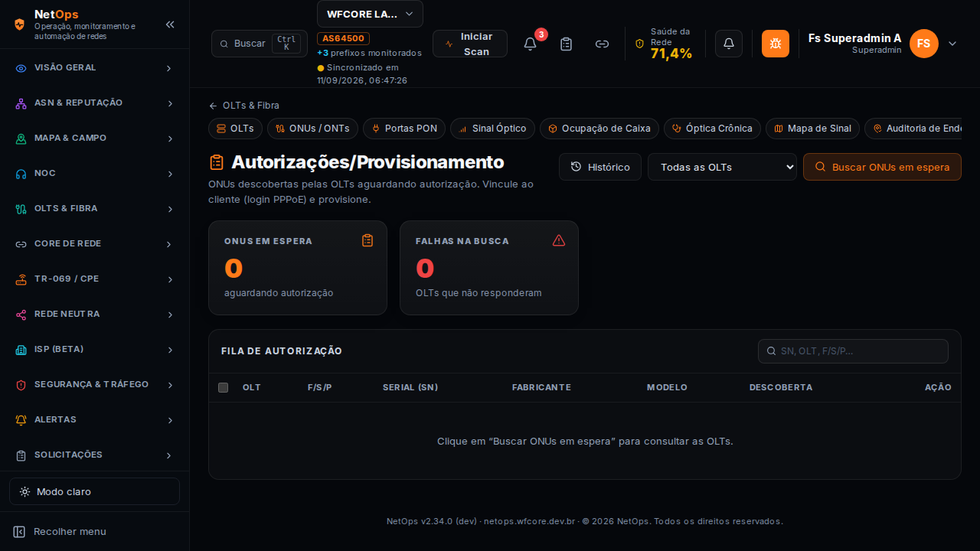The image size is (980, 551).
Task: Click the Iniciar Scan button
Action: click(x=470, y=44)
